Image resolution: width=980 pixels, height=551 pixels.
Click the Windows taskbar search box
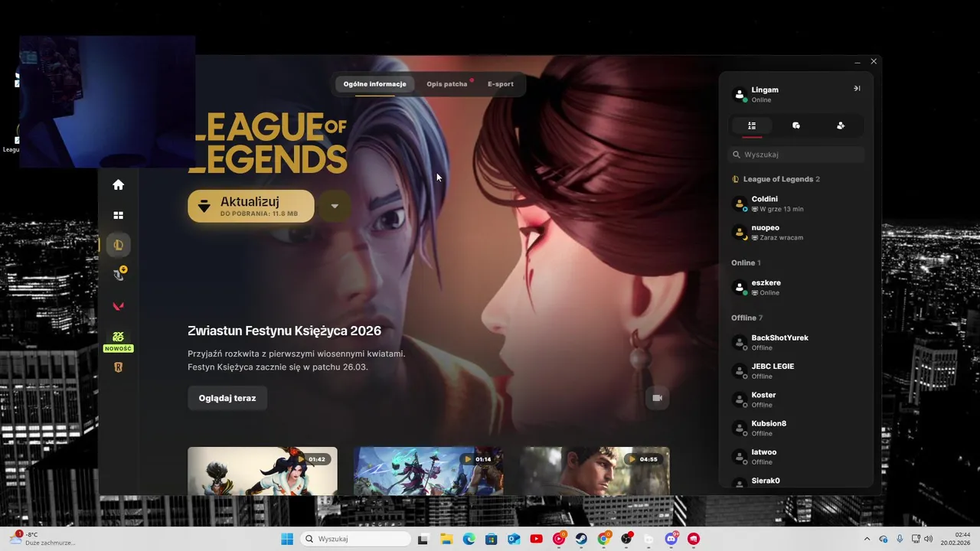point(356,539)
